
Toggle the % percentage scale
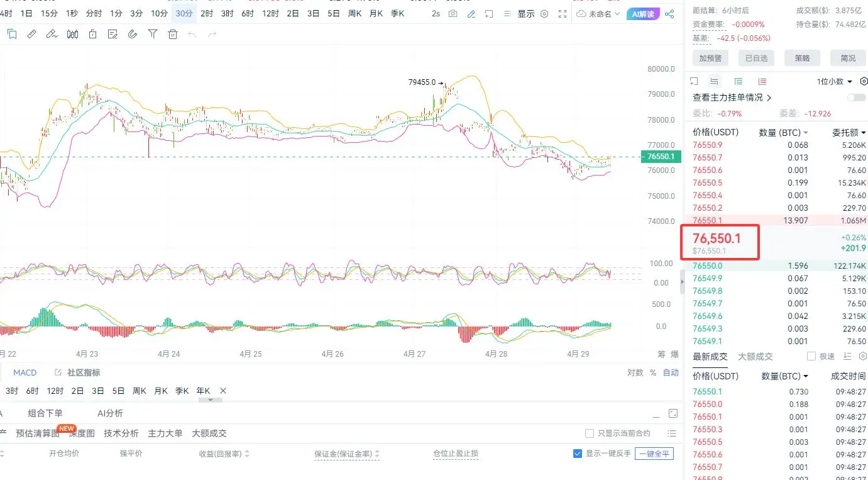coord(653,372)
